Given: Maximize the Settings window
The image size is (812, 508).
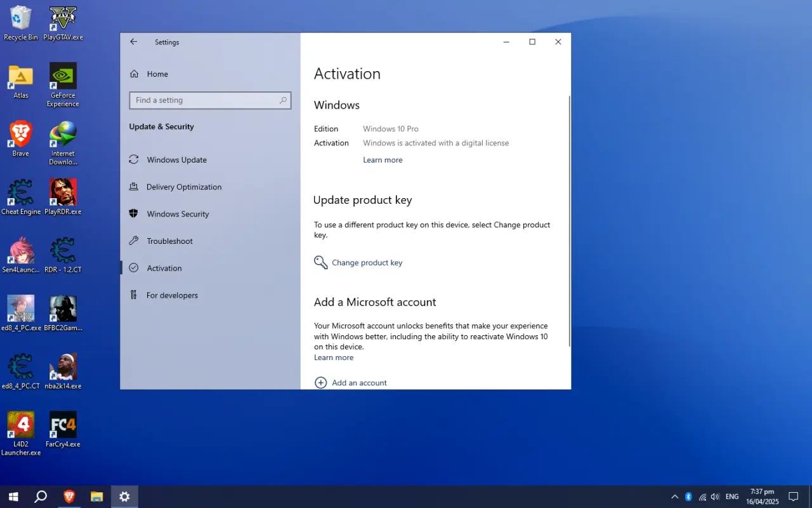Looking at the screenshot, I should click(532, 42).
